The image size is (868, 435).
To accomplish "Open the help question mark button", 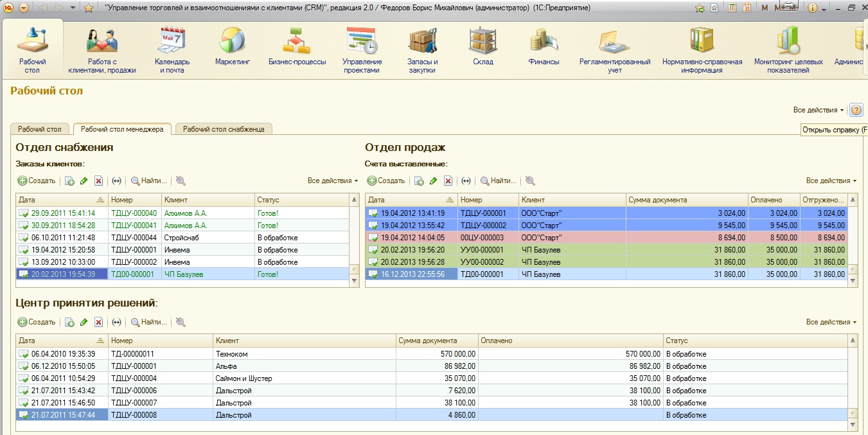I will [x=856, y=110].
